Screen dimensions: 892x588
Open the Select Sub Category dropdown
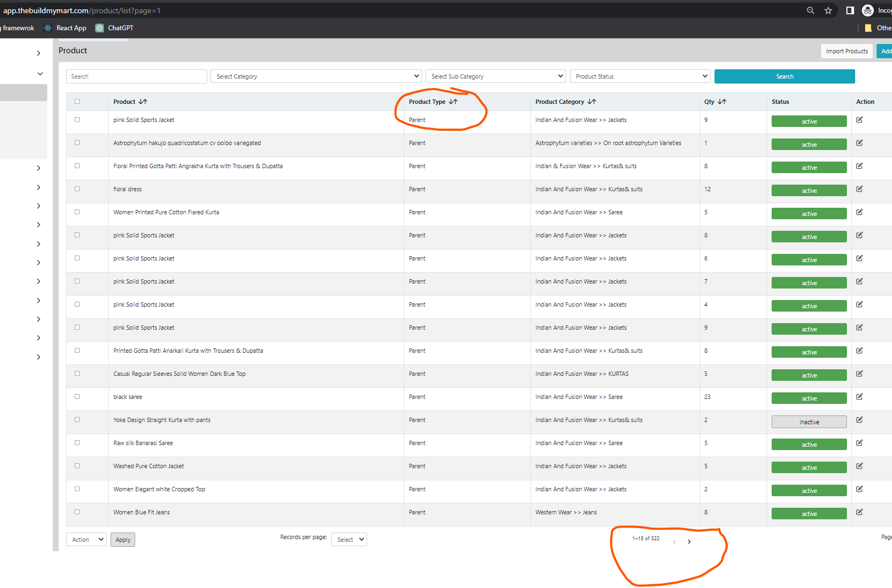point(496,76)
